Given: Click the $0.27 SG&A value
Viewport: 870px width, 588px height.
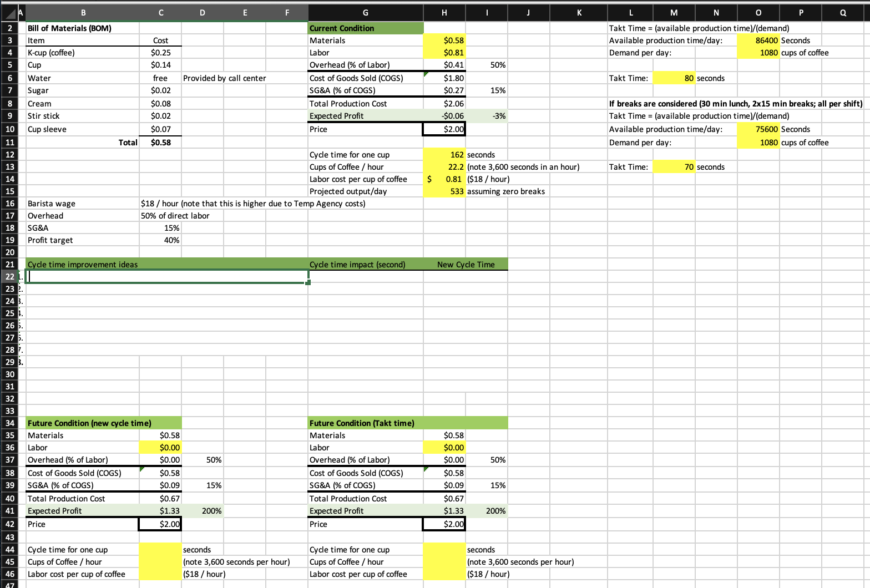Looking at the screenshot, I should [x=444, y=90].
